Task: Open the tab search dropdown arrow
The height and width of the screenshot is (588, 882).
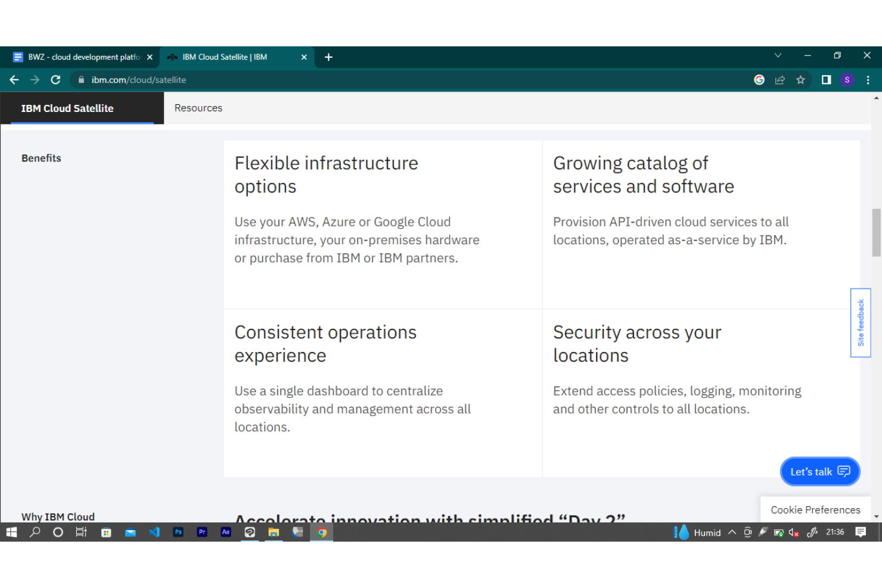Action: click(778, 55)
